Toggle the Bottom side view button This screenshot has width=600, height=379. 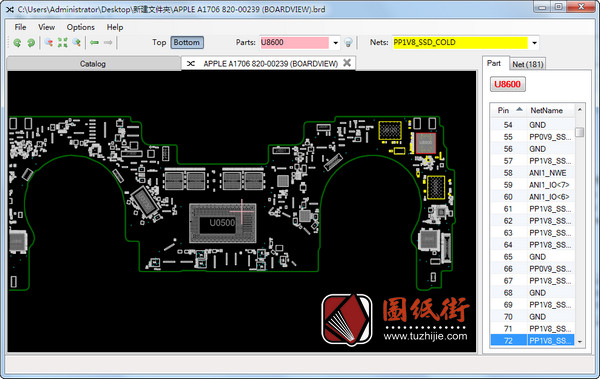click(187, 42)
